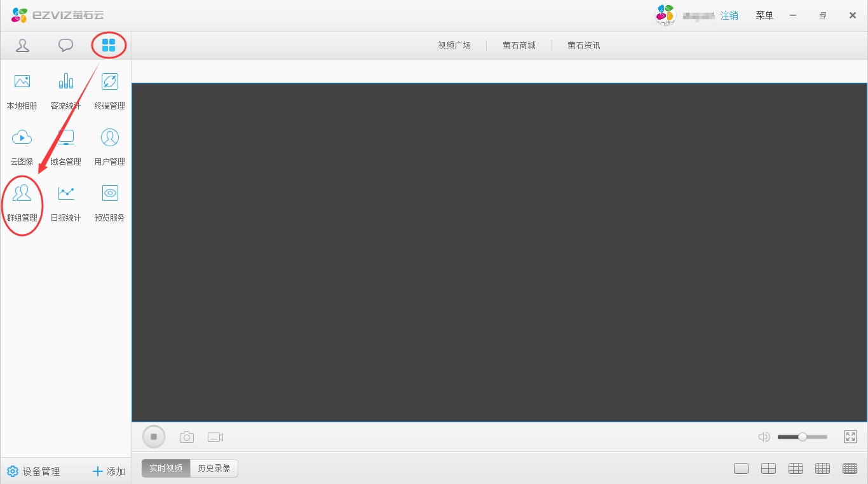Screen dimensions: 868x484
Task: Open 视频广场 video square
Action: click(454, 45)
